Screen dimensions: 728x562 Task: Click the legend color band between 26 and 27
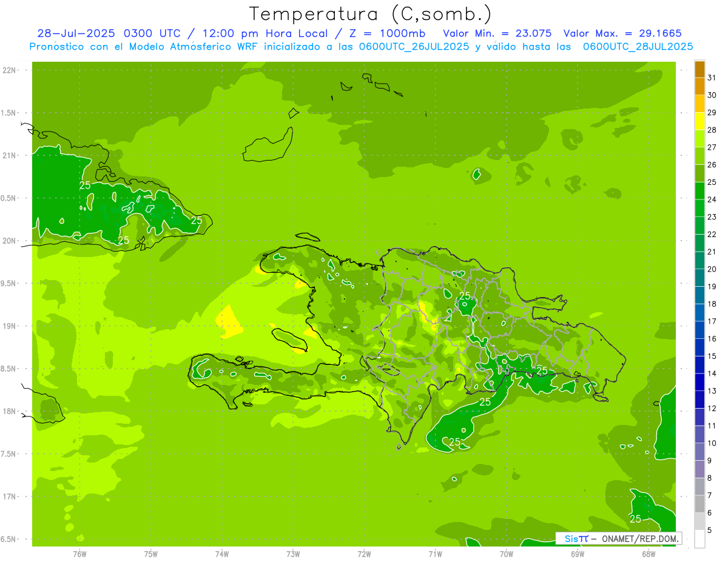[699, 156]
